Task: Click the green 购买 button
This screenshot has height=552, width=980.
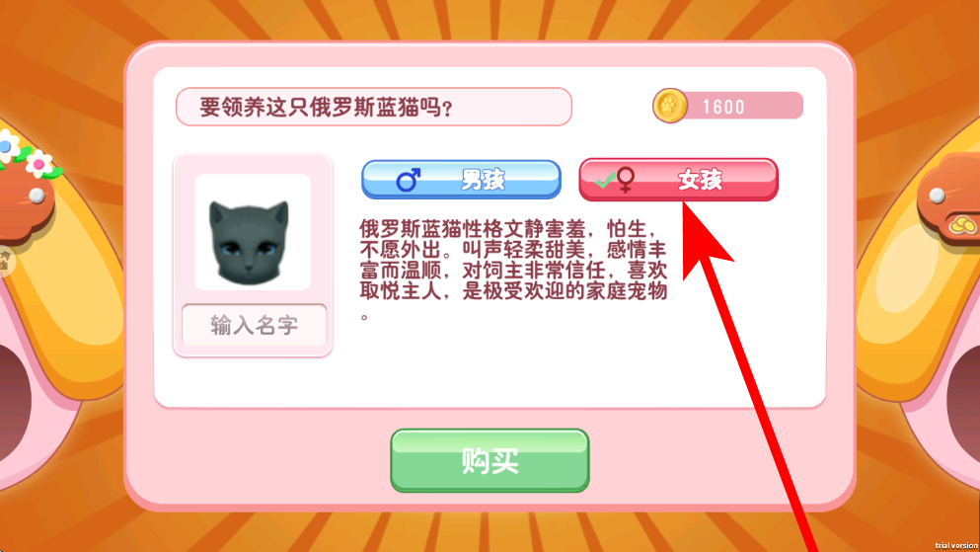Action: pyautogui.click(x=490, y=461)
